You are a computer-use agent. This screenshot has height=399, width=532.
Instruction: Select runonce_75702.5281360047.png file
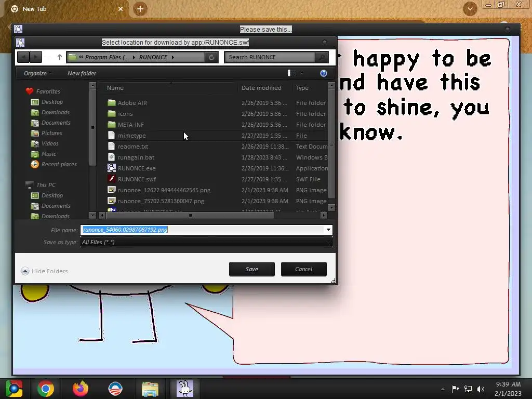coord(161,201)
